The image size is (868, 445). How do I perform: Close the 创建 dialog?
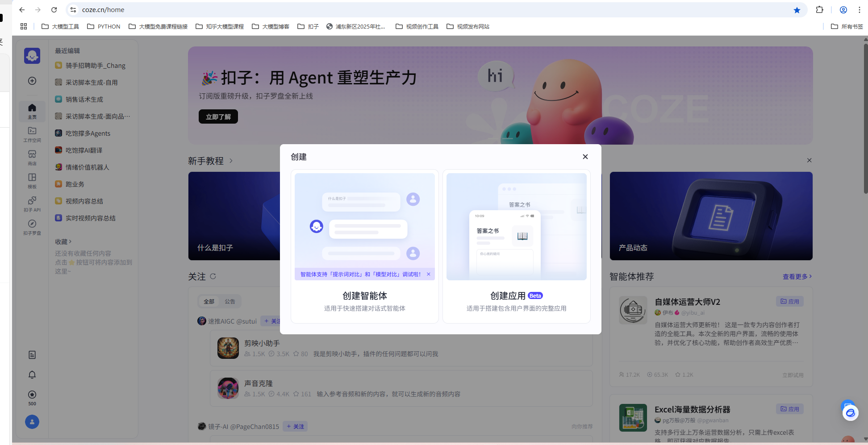[x=585, y=157]
